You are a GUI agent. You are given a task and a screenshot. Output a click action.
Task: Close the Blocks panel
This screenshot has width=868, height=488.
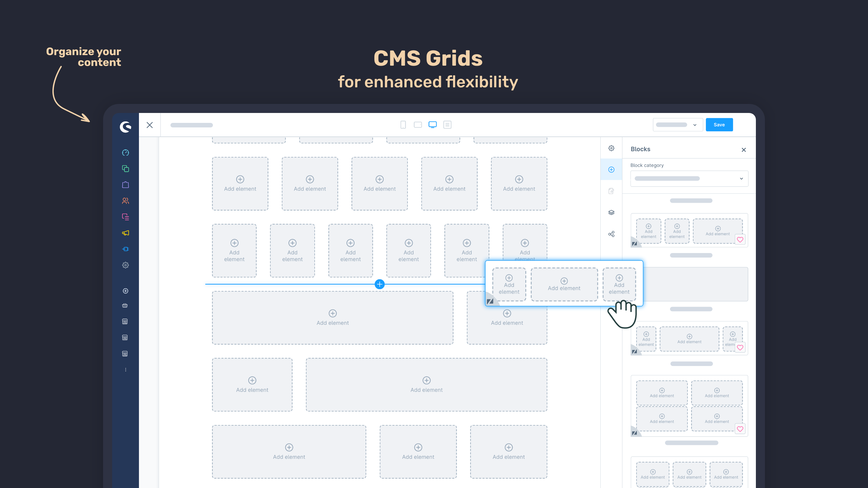(744, 150)
